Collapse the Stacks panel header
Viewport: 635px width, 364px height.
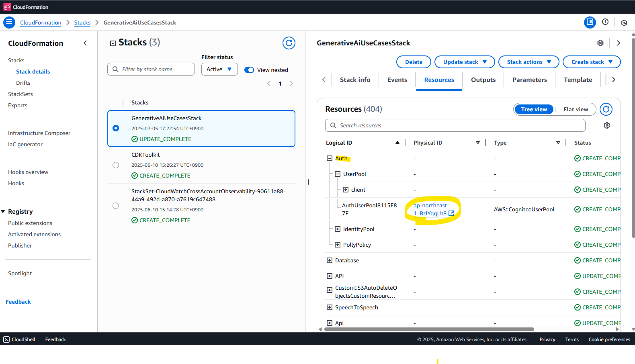click(x=113, y=43)
